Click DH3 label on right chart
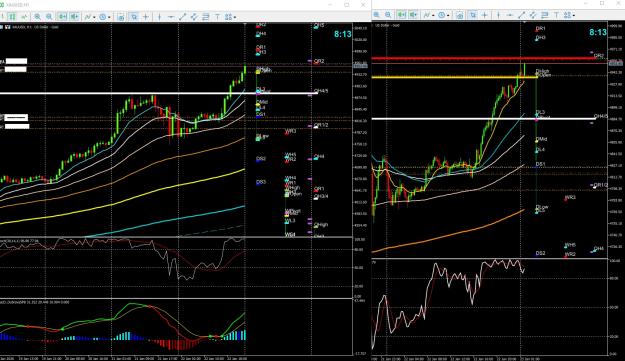 click(x=540, y=37)
